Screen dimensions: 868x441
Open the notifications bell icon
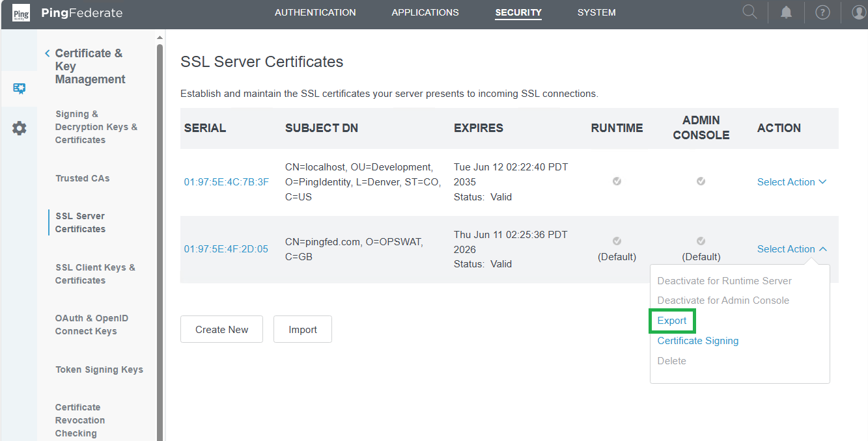coord(787,12)
